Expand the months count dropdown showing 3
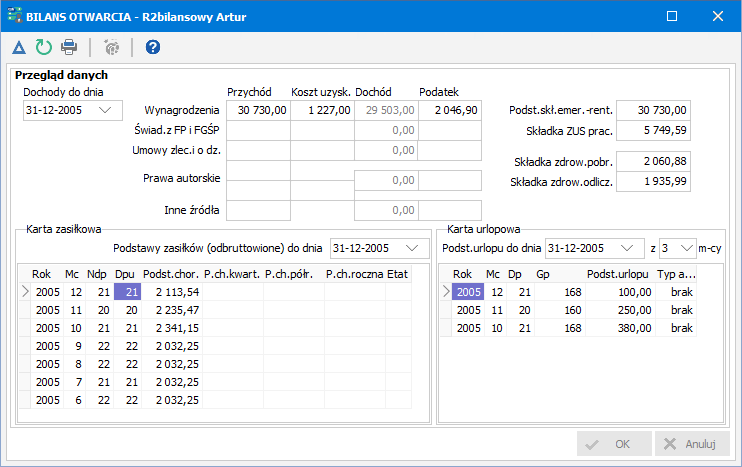742x467 pixels. coord(686,247)
